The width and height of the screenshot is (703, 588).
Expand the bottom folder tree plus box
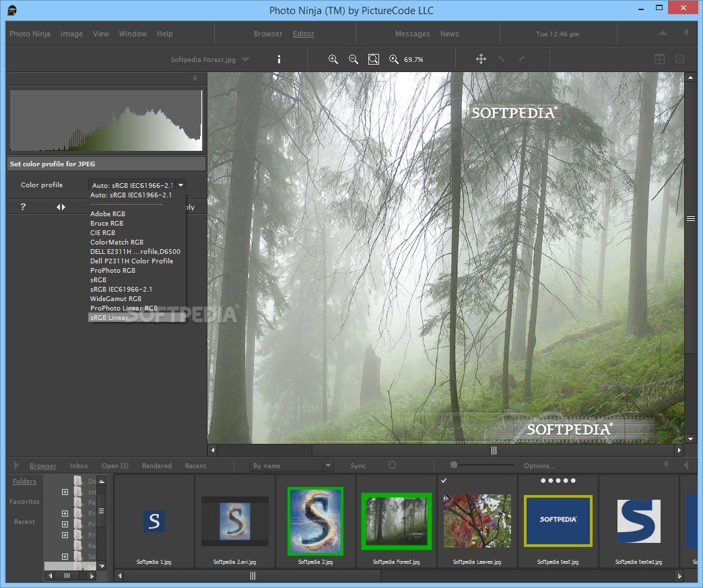[65, 556]
